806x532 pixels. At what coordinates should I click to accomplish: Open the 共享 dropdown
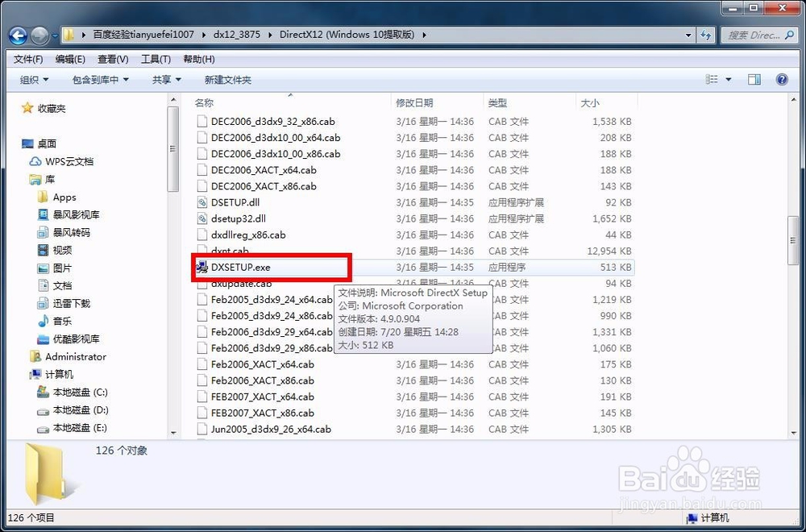point(165,79)
